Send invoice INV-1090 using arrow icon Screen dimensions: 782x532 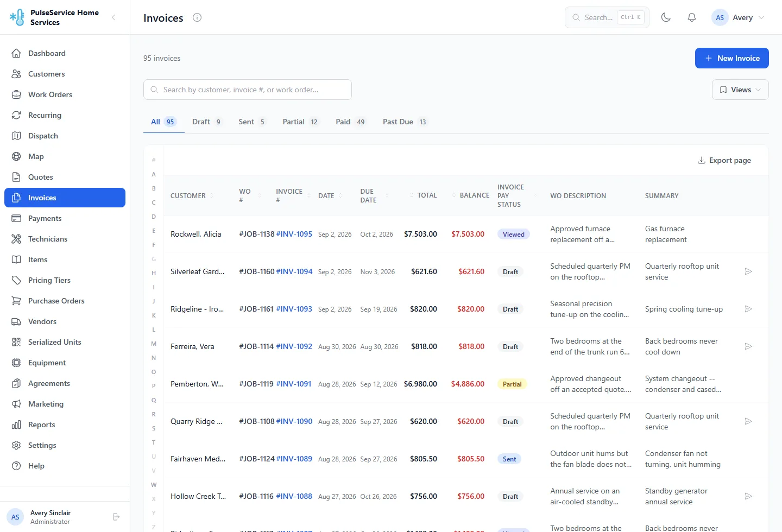click(x=748, y=421)
